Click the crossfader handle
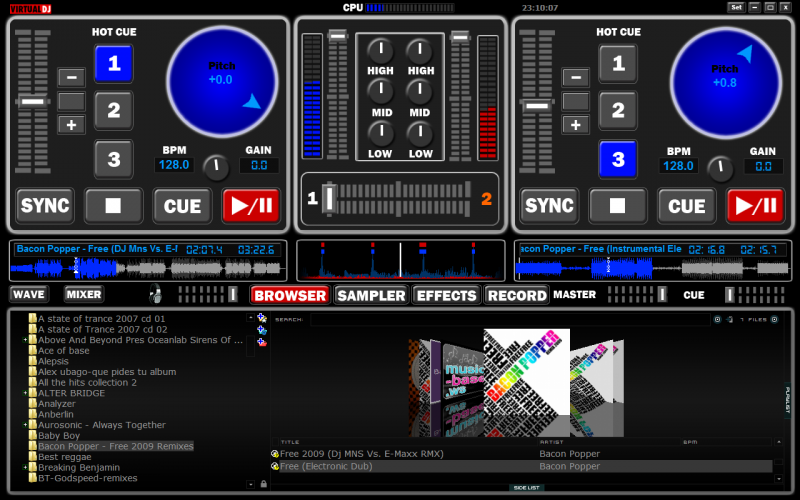Image resolution: width=800 pixels, height=500 pixels. point(329,198)
